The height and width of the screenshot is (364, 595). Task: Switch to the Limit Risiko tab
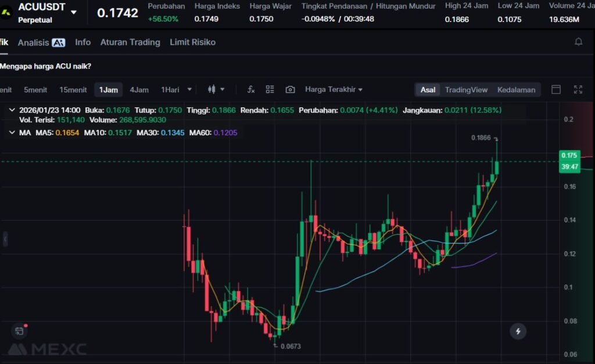tap(192, 42)
